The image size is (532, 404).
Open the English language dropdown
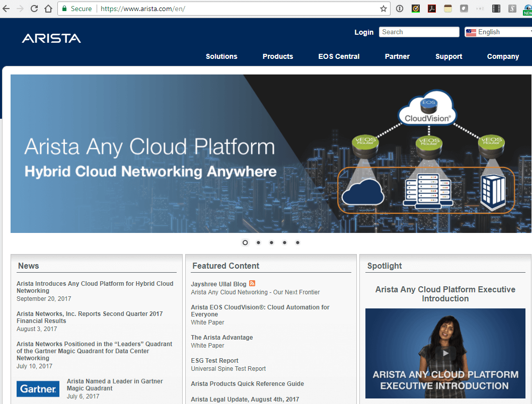coord(498,32)
